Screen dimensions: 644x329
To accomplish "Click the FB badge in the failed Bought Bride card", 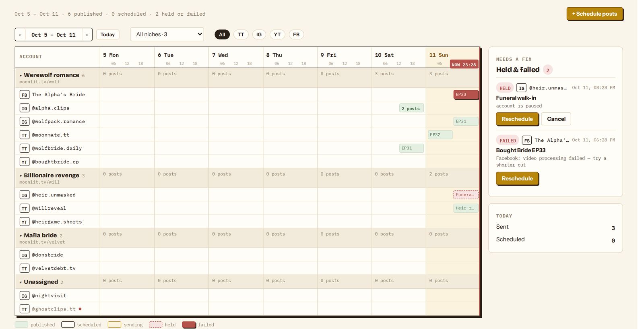I will (527, 140).
